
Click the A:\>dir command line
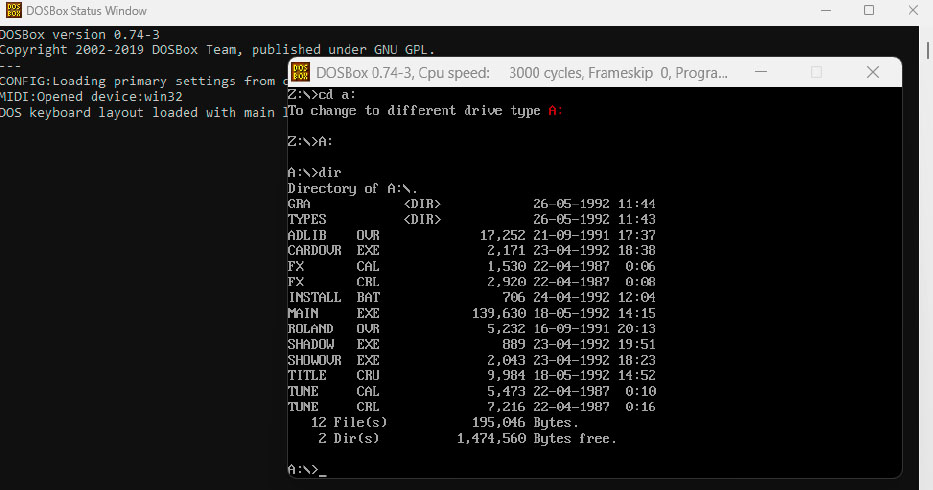(x=314, y=173)
